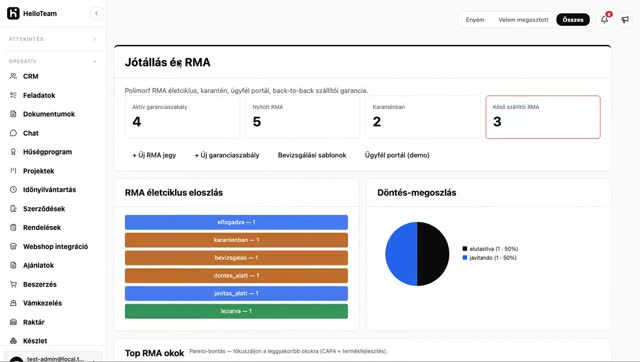Open Bevizsgálási sablonok

(x=312, y=155)
